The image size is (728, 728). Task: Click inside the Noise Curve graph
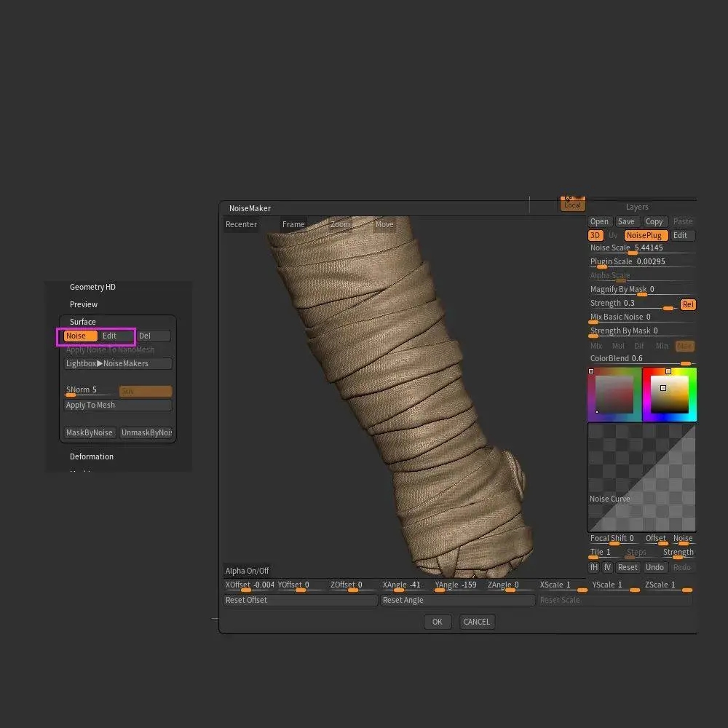click(641, 478)
